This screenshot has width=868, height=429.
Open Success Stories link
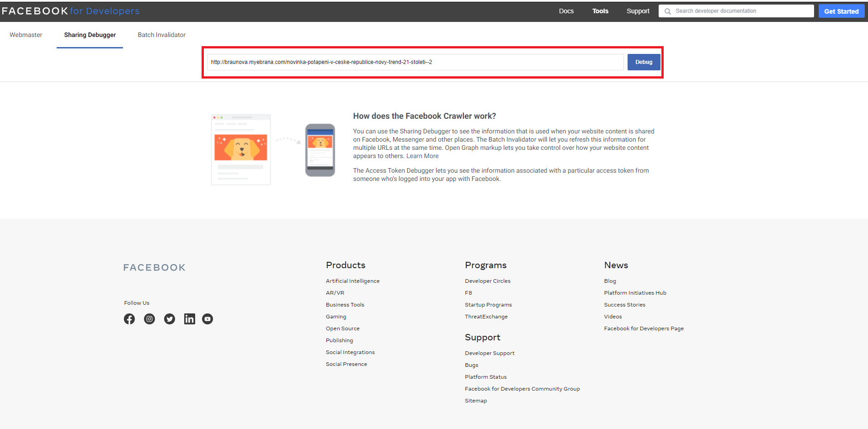pyautogui.click(x=625, y=305)
